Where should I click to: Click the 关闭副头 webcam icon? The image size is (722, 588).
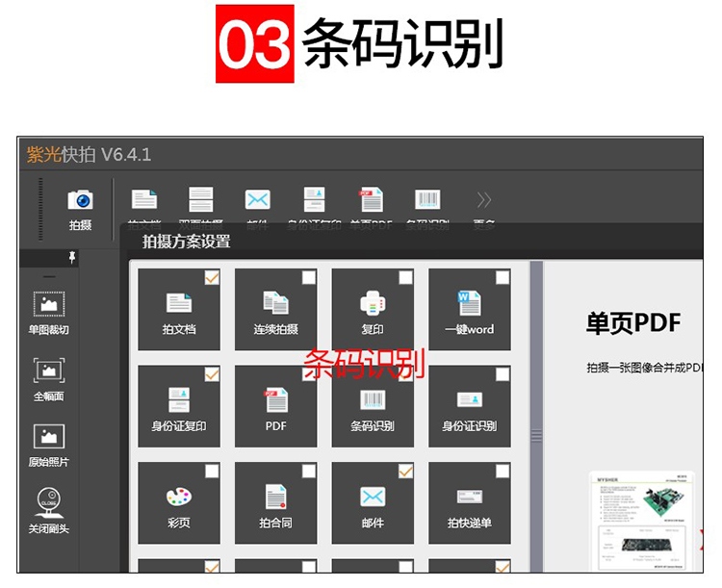(48, 502)
